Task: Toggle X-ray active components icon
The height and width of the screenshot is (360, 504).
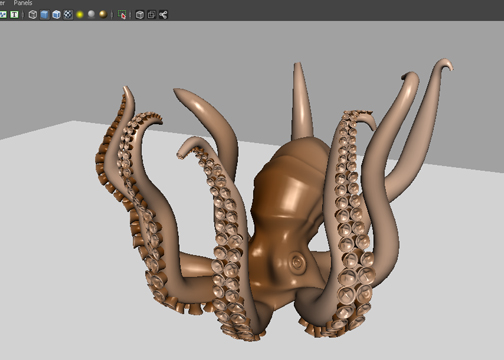Action: tap(152, 15)
